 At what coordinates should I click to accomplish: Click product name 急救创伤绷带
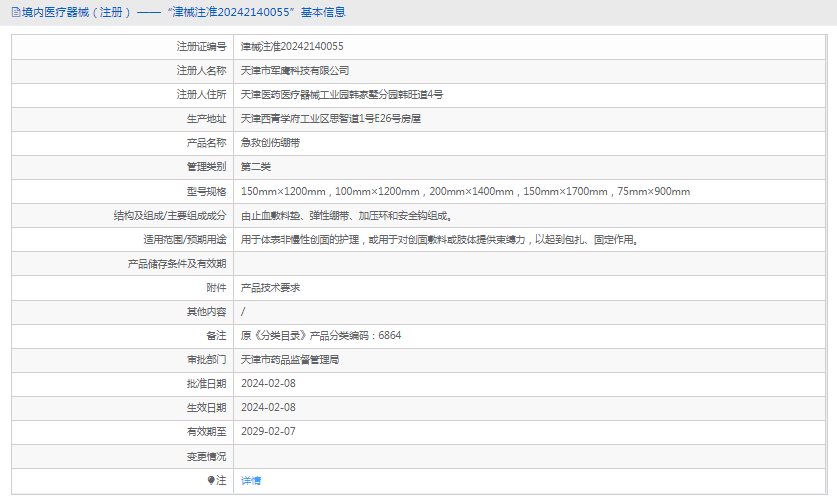(270, 143)
